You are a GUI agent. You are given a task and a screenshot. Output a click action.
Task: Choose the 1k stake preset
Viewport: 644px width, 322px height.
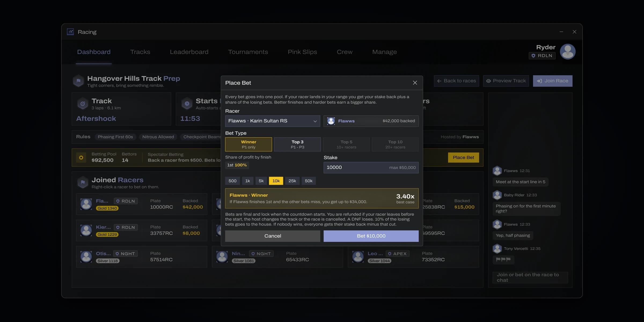click(247, 181)
